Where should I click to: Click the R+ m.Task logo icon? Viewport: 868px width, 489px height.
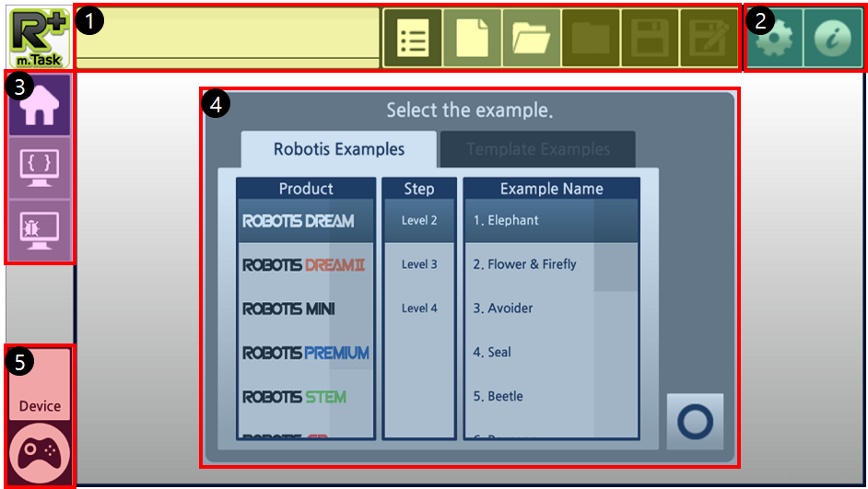(40, 38)
